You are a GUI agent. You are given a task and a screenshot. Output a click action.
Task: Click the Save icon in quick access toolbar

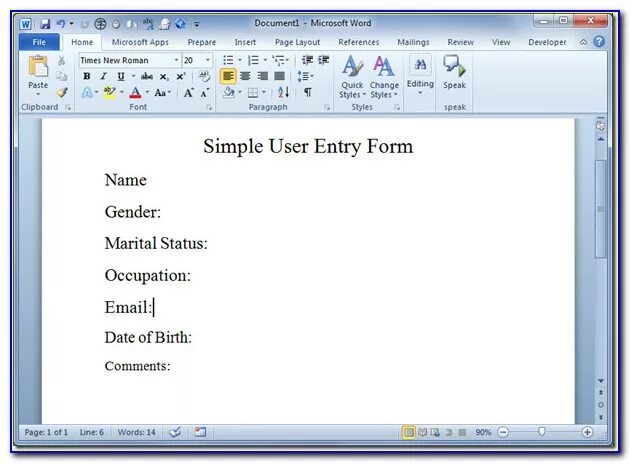(45, 24)
